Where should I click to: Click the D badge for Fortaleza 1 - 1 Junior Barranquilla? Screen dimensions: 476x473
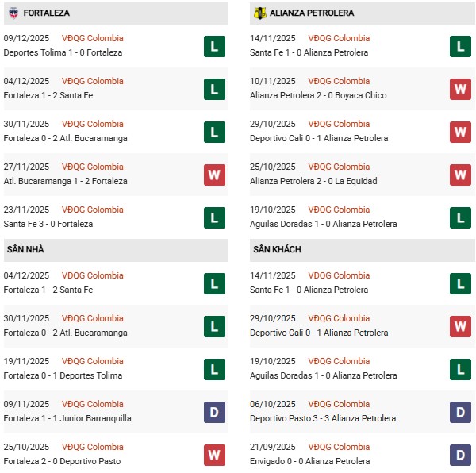(213, 412)
